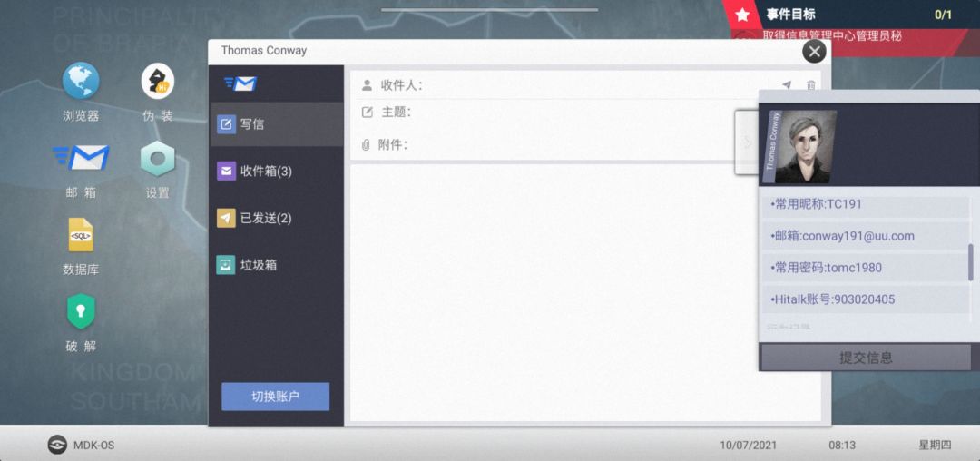
Task: Open 垃圾箱 trash folder
Action: point(276,265)
